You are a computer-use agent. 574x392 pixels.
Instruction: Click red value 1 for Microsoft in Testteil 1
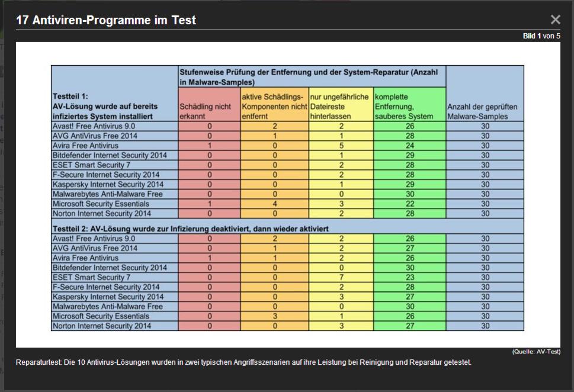tap(209, 204)
